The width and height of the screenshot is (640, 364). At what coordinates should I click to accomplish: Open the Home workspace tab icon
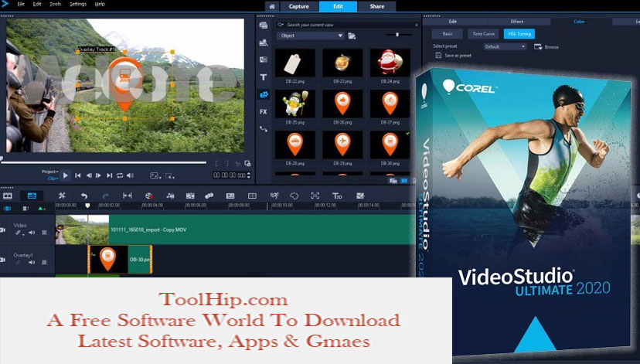click(271, 6)
